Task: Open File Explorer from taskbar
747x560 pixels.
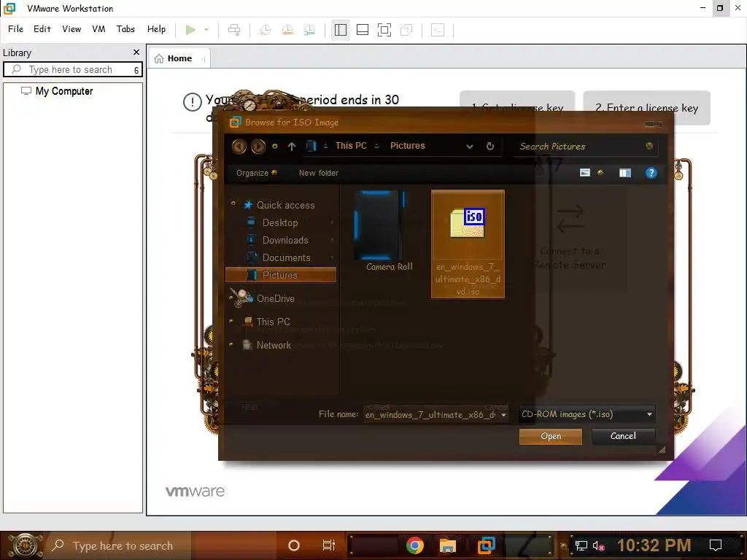Action: 447,545
